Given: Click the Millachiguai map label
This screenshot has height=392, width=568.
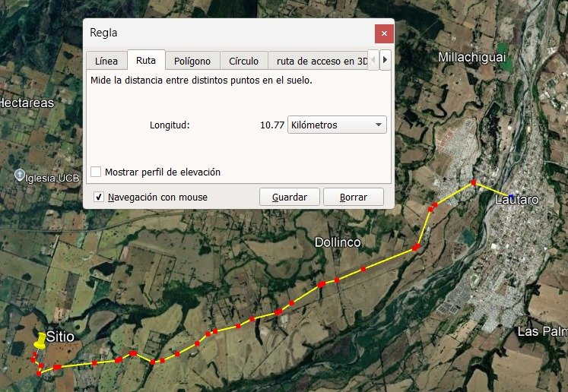Looking at the screenshot, I should tap(471, 57).
